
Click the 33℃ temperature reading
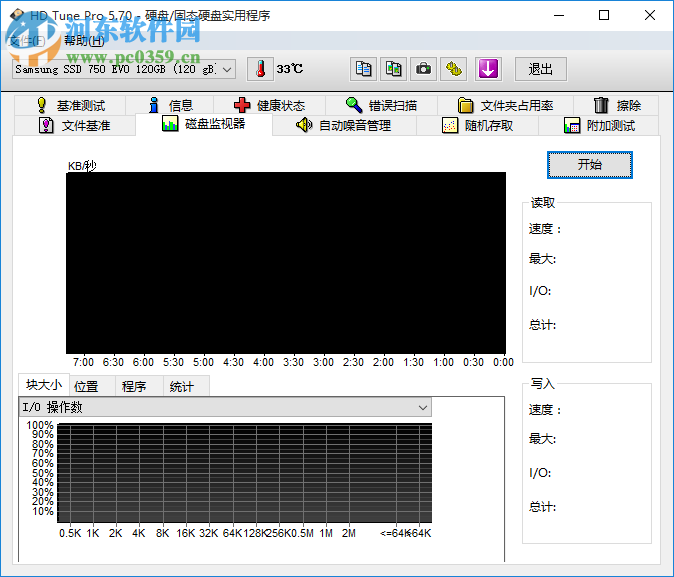290,69
